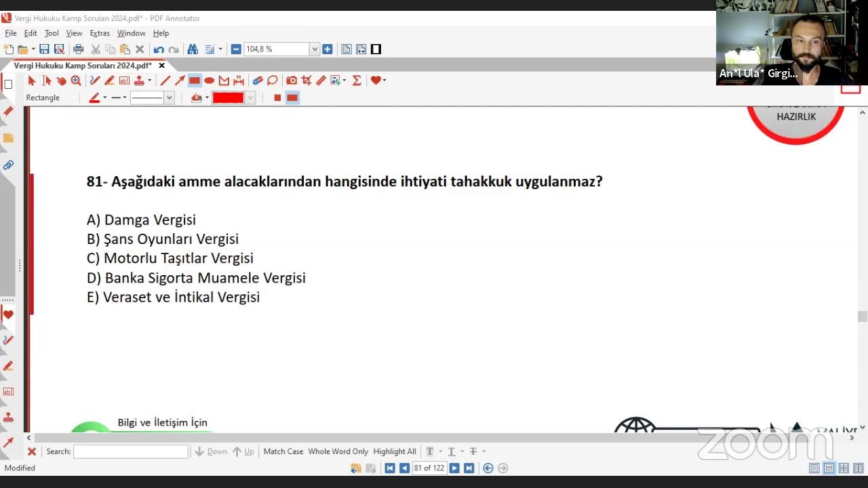This screenshot has width=868, height=488.
Task: Expand the Stamp tool dropdown
Action: point(149,80)
